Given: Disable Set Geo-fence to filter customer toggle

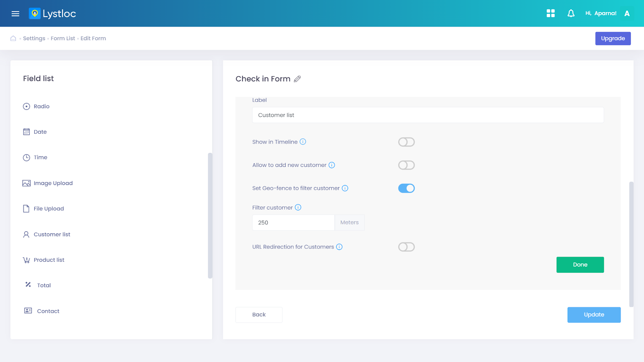Looking at the screenshot, I should tap(407, 188).
